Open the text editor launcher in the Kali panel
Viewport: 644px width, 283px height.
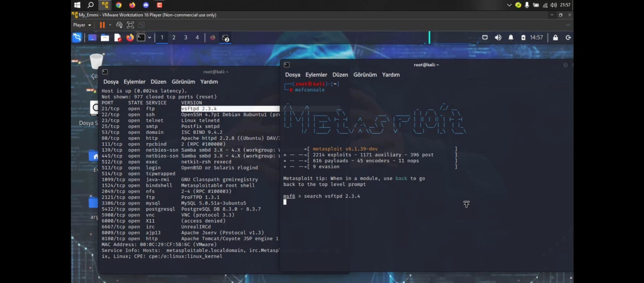[118, 37]
